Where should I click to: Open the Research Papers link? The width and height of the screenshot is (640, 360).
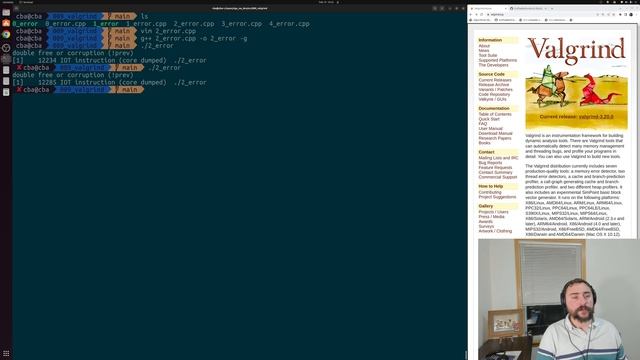coord(495,138)
